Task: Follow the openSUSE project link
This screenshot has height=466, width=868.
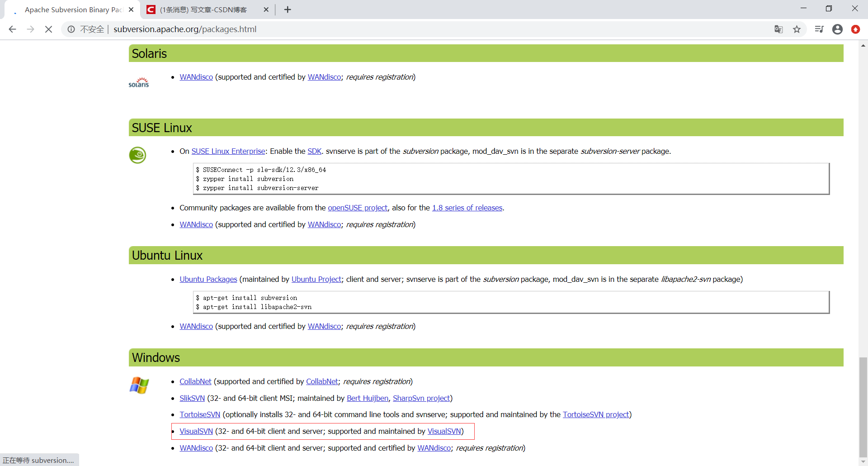Action: (x=357, y=208)
